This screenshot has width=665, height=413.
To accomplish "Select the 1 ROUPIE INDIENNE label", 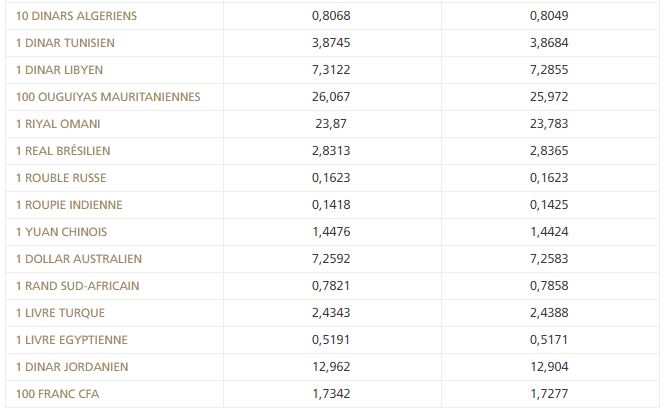I will (x=70, y=206).
